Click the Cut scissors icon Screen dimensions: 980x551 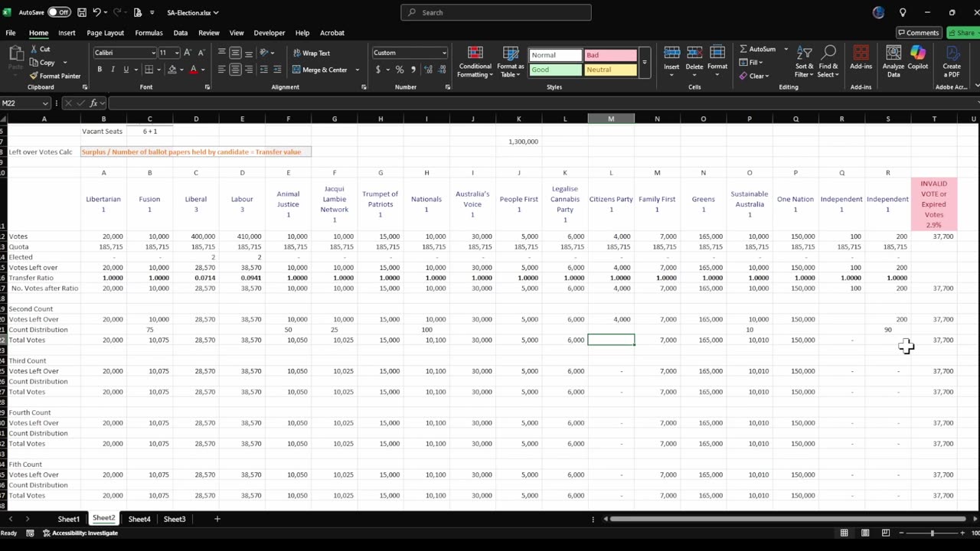click(34, 49)
